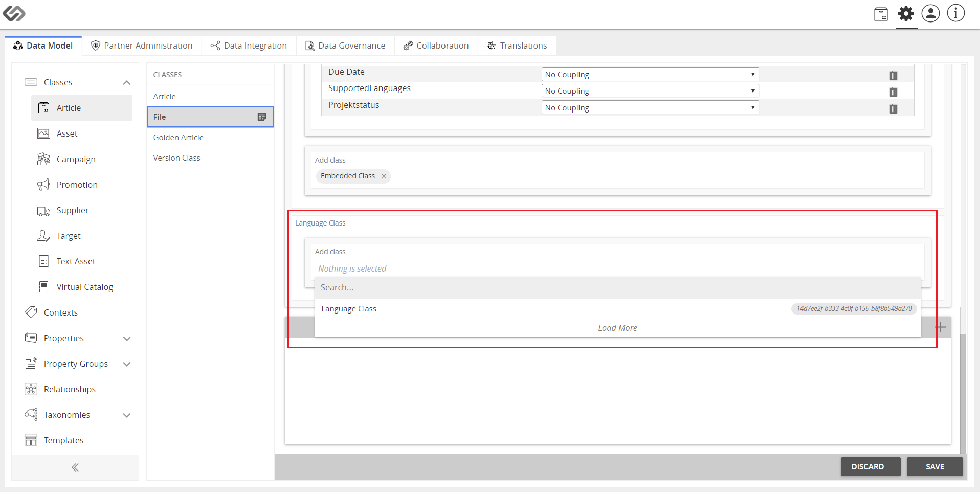Click the Taxonomies icon in sidebar
980x492 pixels.
[31, 415]
